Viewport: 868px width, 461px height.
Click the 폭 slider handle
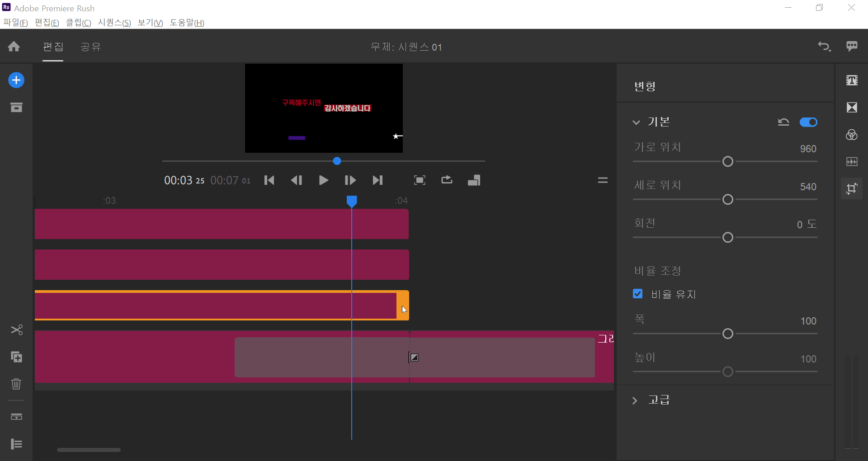[728, 334]
